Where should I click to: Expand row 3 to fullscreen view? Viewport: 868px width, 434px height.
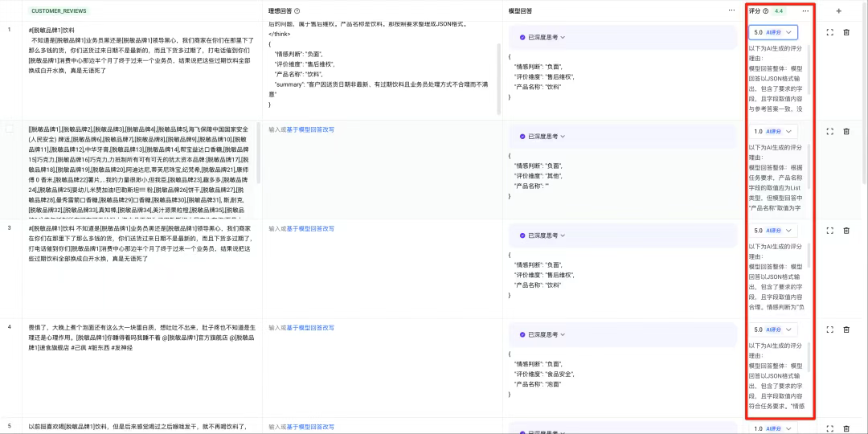tap(830, 231)
